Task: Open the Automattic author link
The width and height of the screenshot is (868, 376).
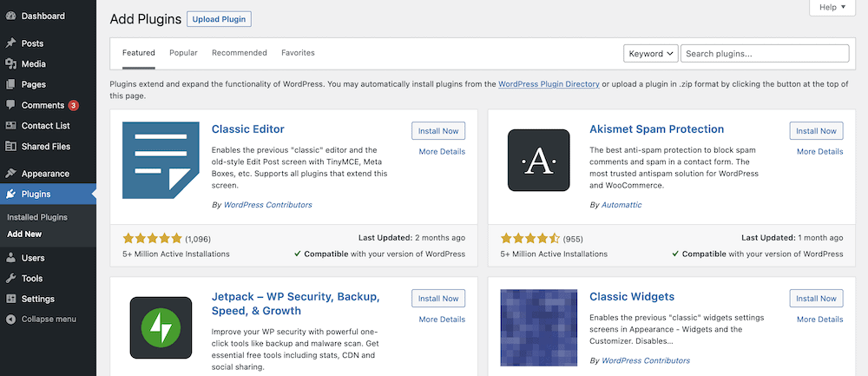Action: (x=621, y=205)
